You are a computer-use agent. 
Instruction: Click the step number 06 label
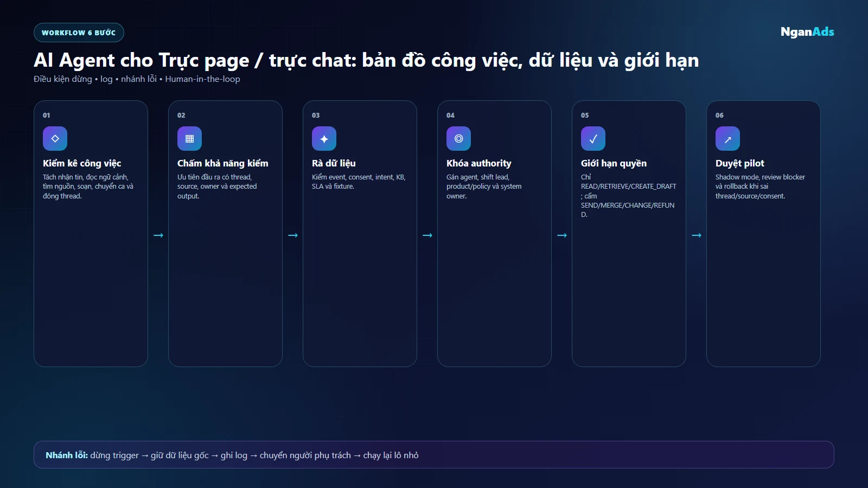pyautogui.click(x=719, y=115)
